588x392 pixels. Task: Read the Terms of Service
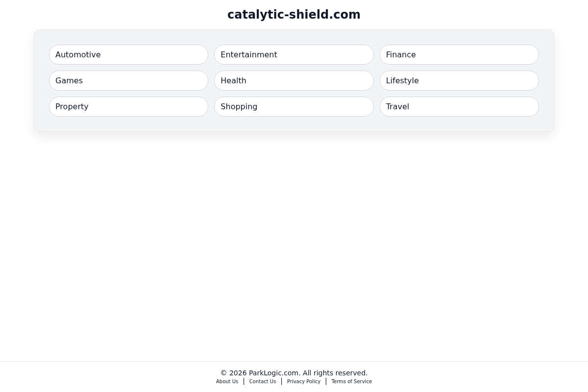[351, 381]
